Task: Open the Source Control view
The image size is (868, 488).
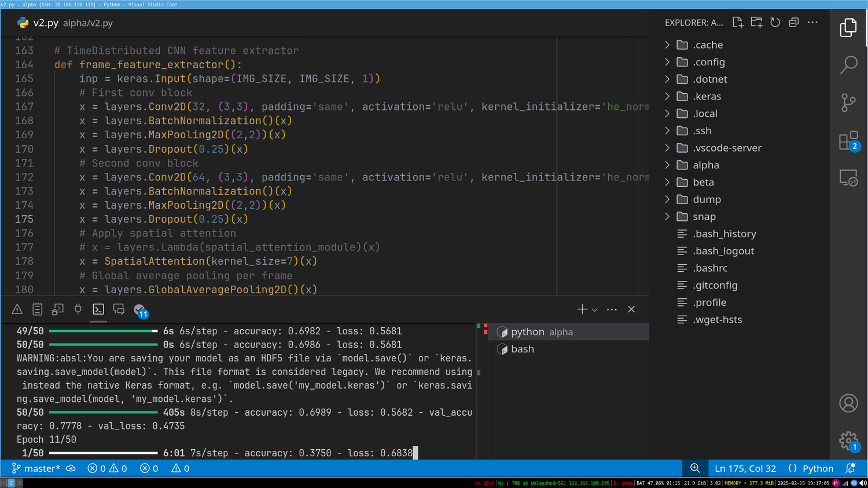Action: click(x=848, y=103)
